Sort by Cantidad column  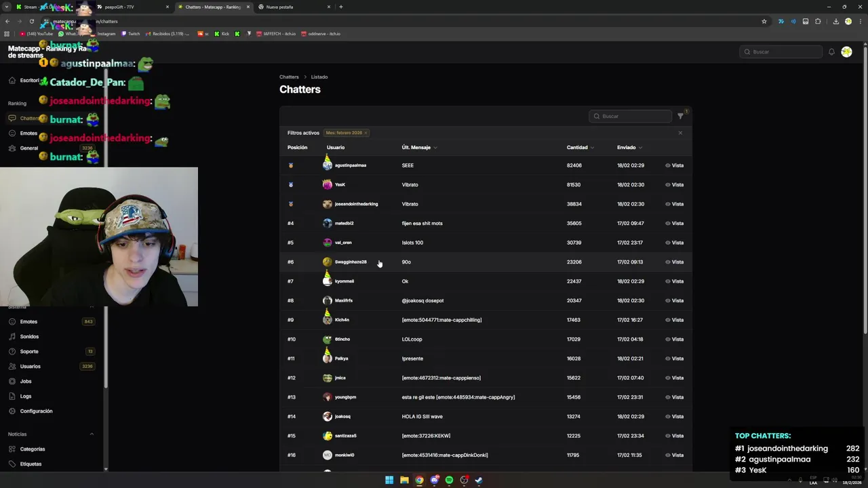pos(580,147)
